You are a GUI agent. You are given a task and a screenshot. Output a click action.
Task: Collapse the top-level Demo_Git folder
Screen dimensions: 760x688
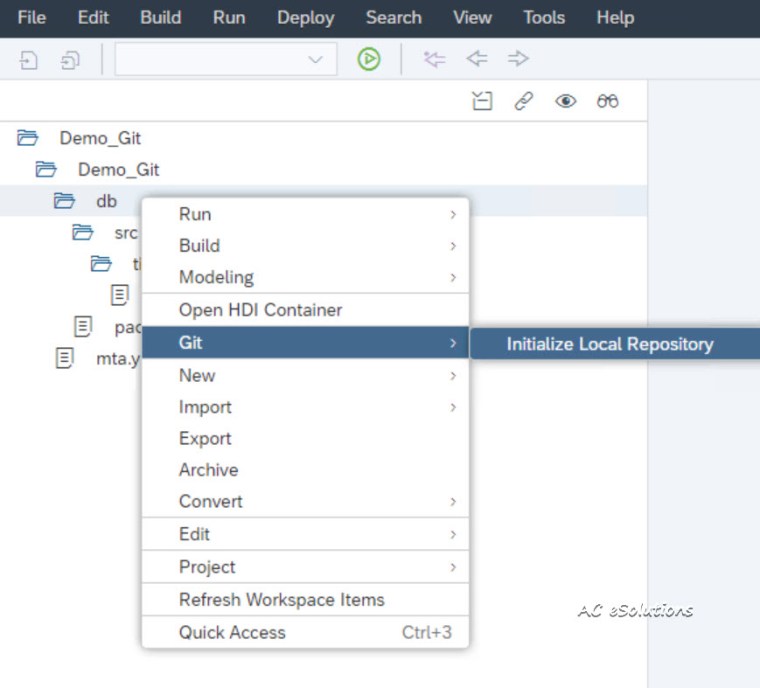click(x=27, y=138)
